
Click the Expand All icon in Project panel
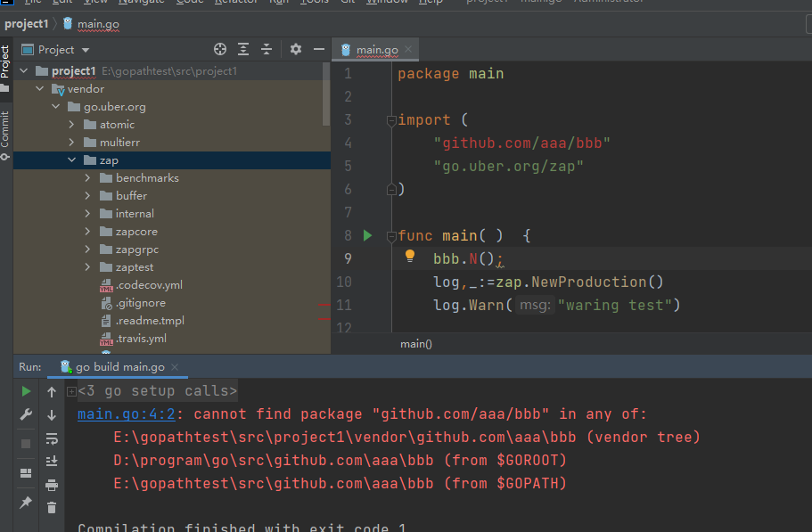(243, 49)
